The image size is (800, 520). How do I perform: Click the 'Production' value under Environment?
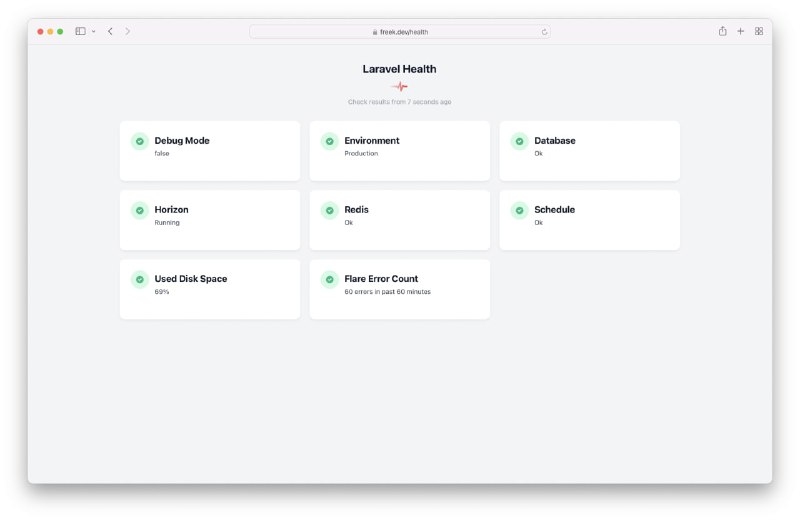tap(361, 153)
